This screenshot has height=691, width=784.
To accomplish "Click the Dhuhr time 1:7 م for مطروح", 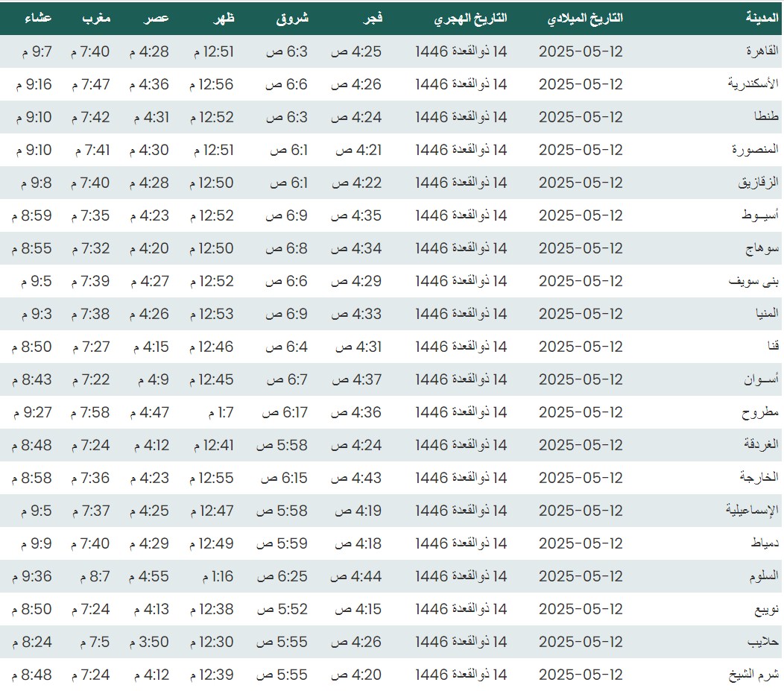I will click(221, 412).
